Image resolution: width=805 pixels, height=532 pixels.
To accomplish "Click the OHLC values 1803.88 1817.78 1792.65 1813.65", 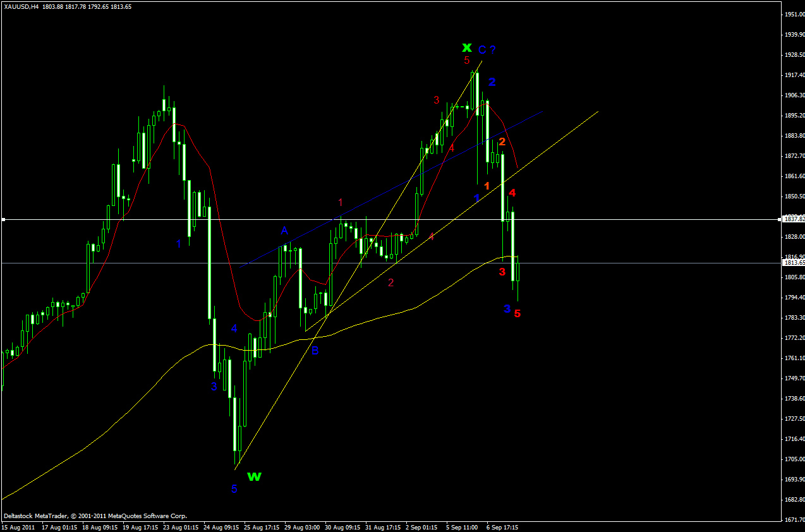I will tap(87, 6).
